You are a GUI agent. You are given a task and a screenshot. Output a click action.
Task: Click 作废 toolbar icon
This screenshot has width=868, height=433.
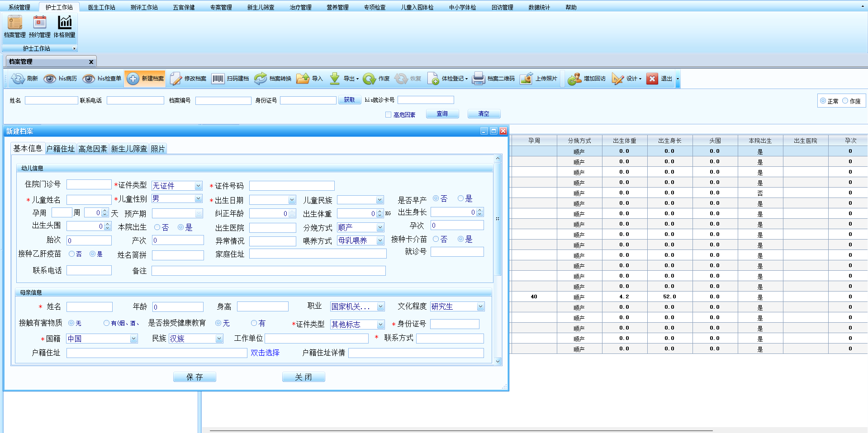370,79
